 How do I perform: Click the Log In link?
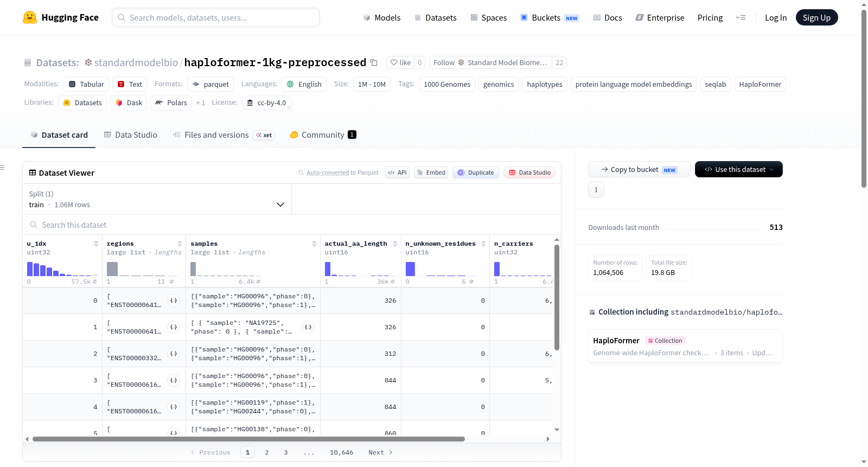tap(776, 17)
